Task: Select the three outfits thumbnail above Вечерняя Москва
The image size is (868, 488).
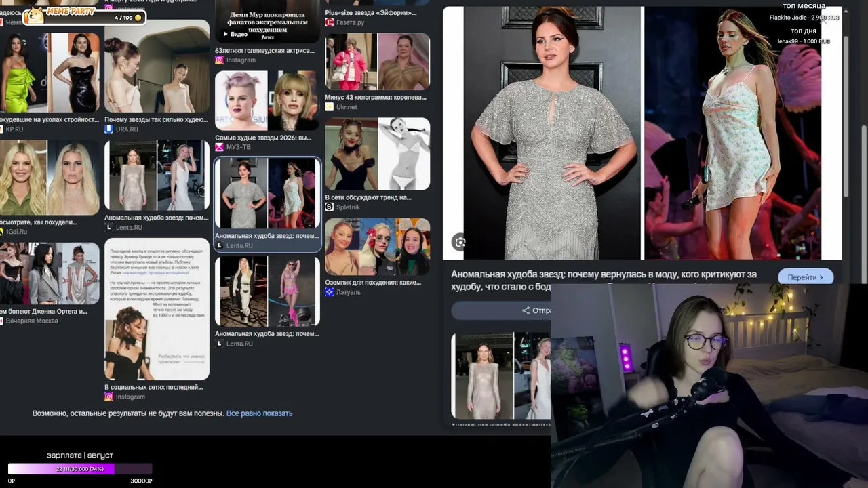Action: coord(50,273)
